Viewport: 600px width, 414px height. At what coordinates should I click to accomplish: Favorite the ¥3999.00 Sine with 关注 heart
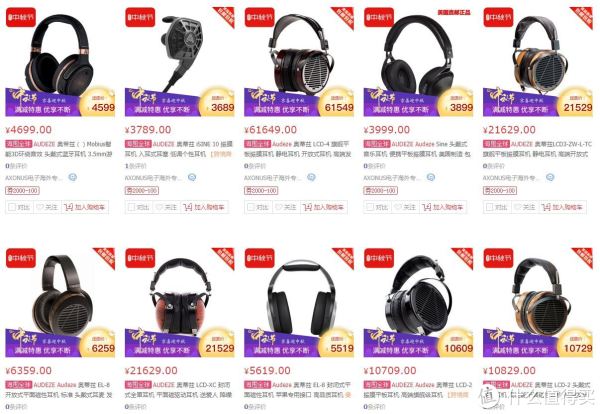pyautogui.click(x=404, y=207)
